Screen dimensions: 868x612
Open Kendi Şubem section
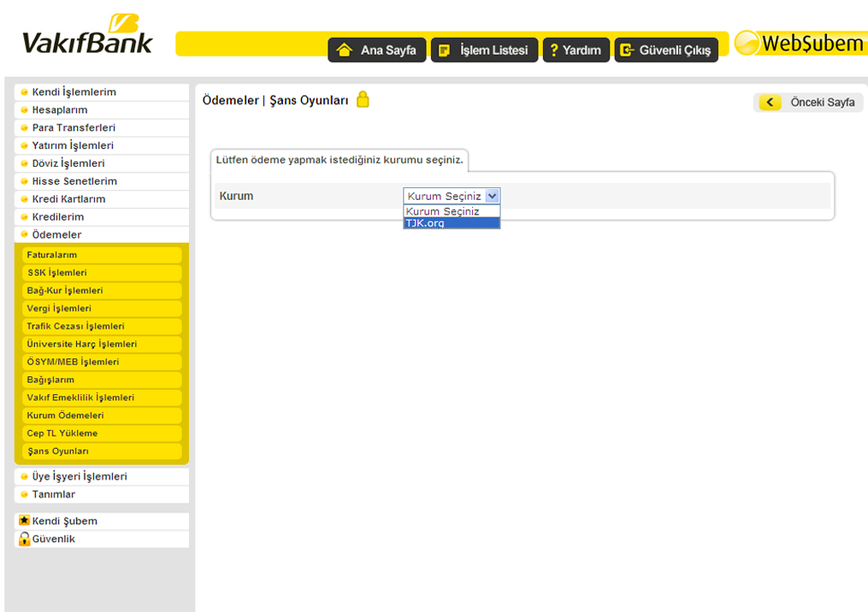101,521
